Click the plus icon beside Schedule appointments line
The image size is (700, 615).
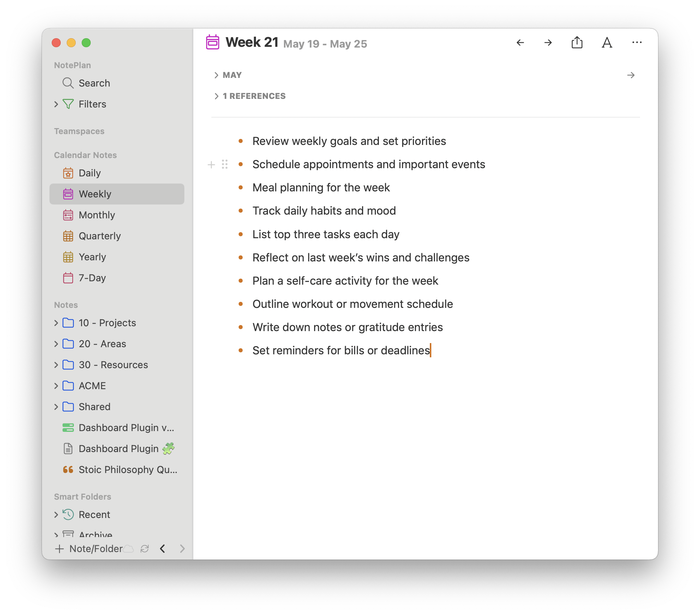pyautogui.click(x=211, y=164)
